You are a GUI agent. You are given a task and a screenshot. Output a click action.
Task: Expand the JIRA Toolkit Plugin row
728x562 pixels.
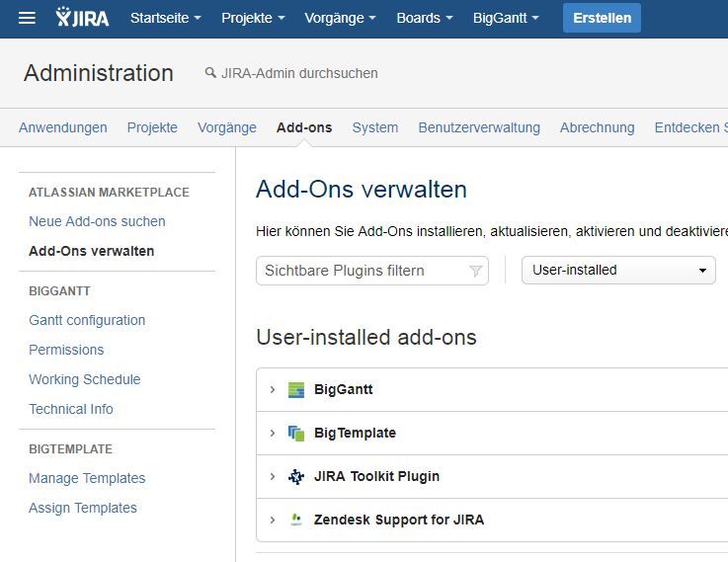[x=273, y=477]
